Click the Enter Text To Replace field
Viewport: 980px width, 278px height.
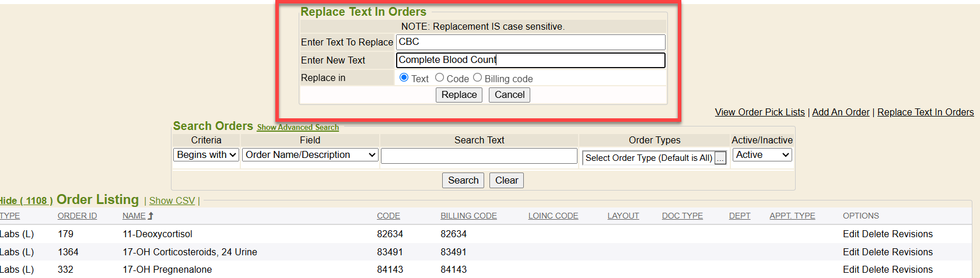pos(530,42)
